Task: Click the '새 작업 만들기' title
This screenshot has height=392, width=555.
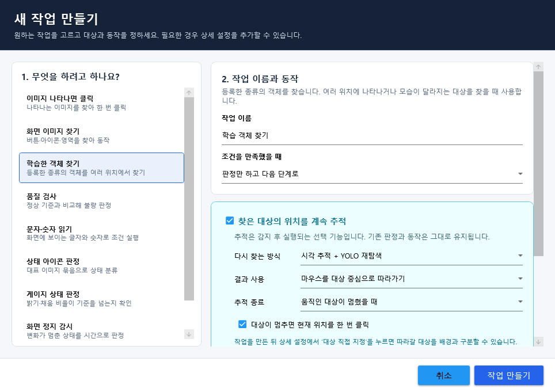Action: pos(56,19)
